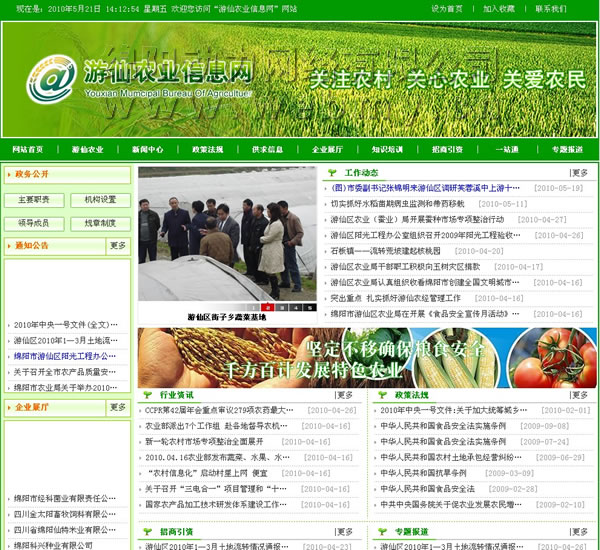Open 供求信息 in the navigation bar

pos(267,149)
